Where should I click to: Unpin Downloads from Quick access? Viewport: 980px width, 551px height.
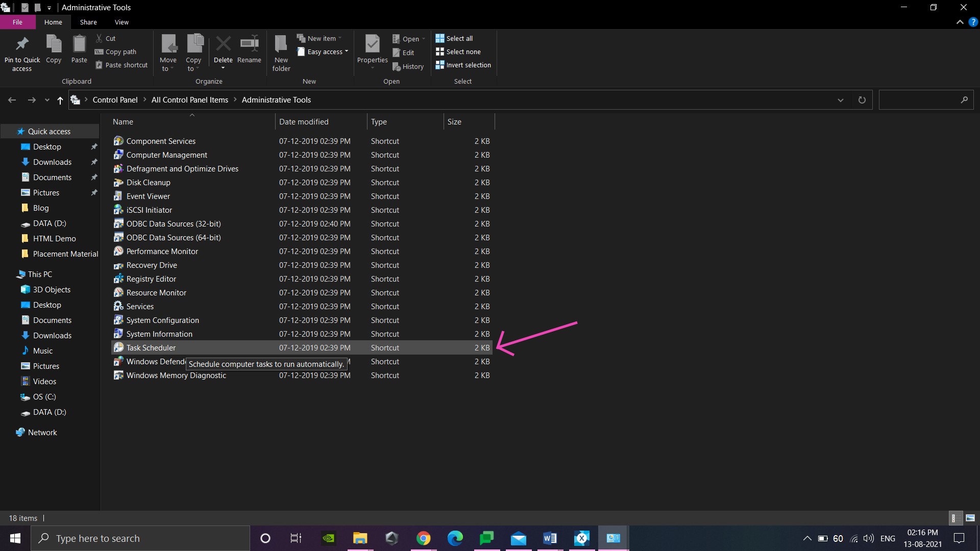(x=94, y=162)
